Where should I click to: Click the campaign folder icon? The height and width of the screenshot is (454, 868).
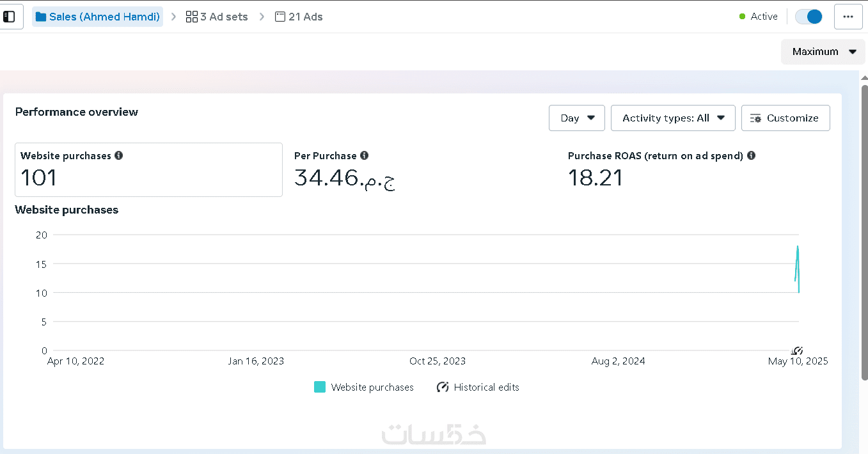click(41, 17)
